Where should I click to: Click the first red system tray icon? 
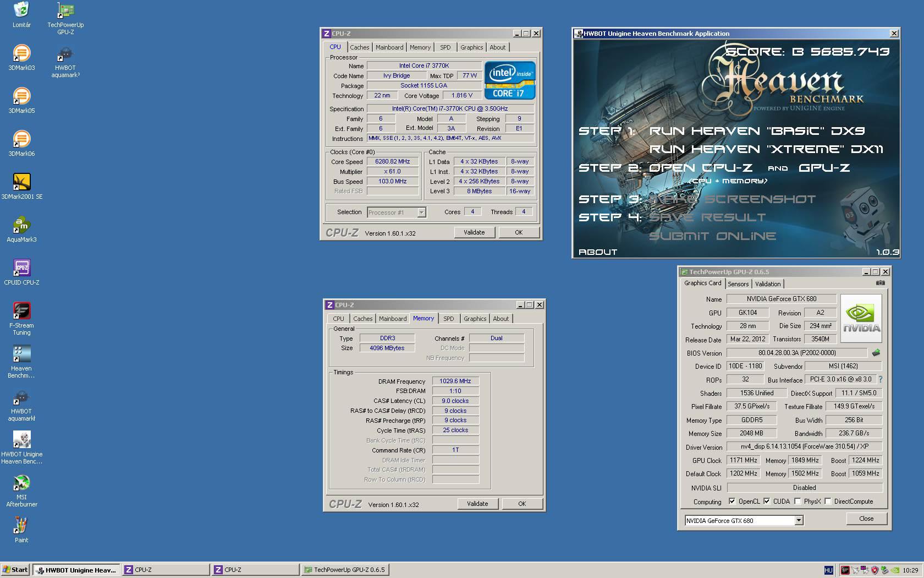(845, 570)
